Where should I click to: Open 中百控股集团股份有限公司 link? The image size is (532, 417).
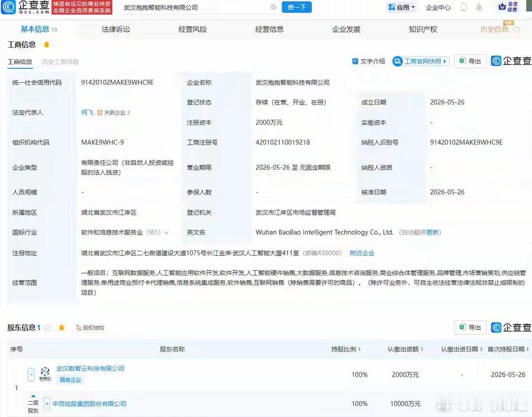tap(90, 404)
